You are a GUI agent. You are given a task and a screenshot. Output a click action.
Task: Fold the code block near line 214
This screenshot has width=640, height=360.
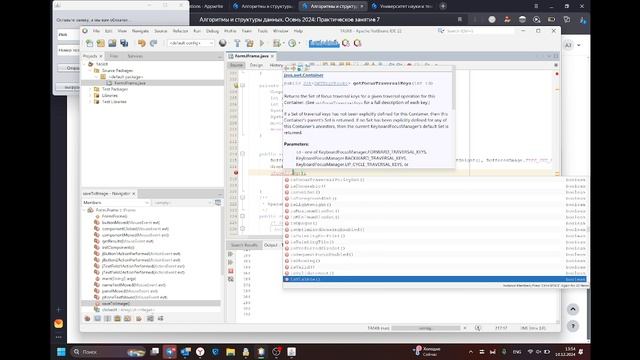(x=242, y=154)
